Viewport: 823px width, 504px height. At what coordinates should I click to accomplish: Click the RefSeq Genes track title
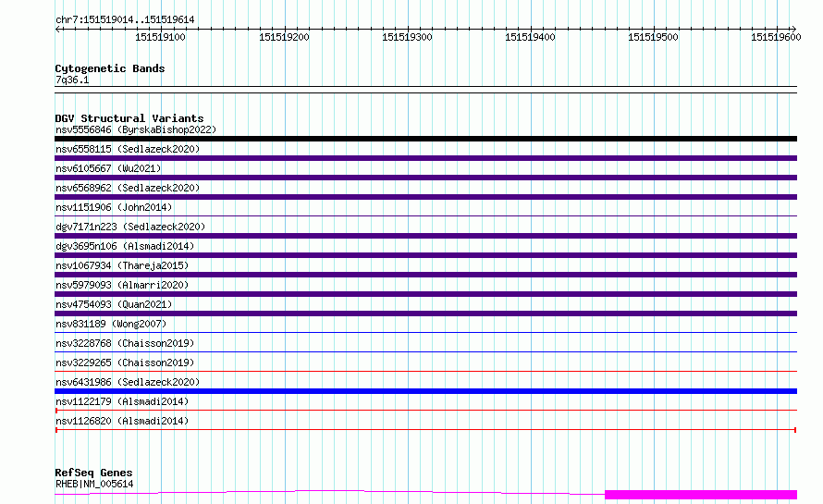[93, 473]
